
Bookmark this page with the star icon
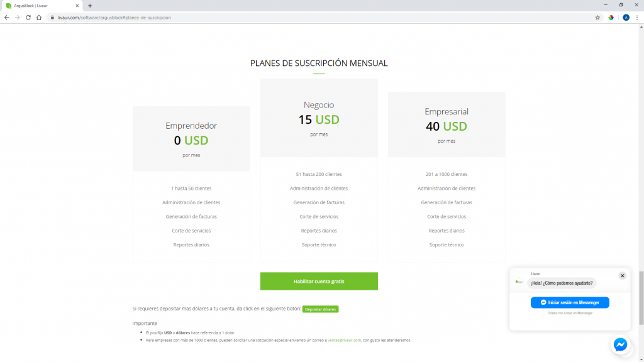pos(597,18)
